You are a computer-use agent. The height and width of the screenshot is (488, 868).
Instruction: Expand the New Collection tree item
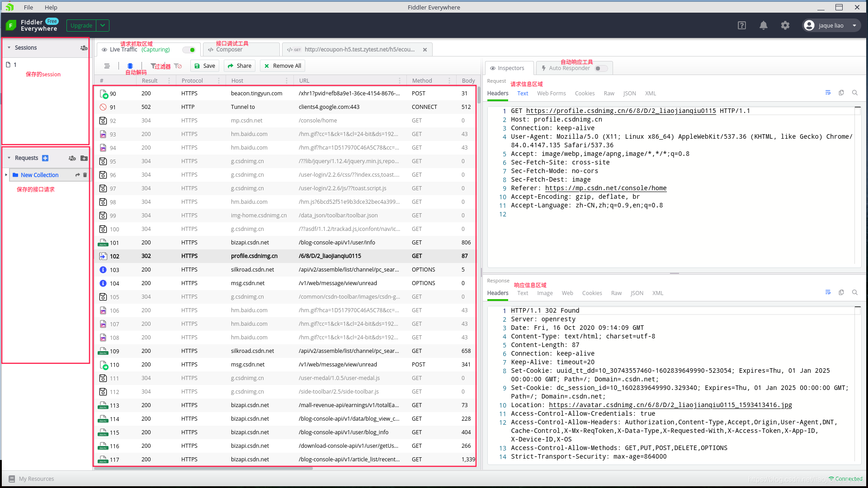6,175
